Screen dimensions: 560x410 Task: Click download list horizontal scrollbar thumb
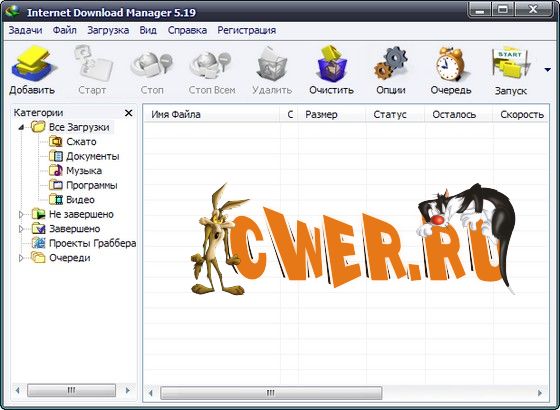tap(271, 393)
